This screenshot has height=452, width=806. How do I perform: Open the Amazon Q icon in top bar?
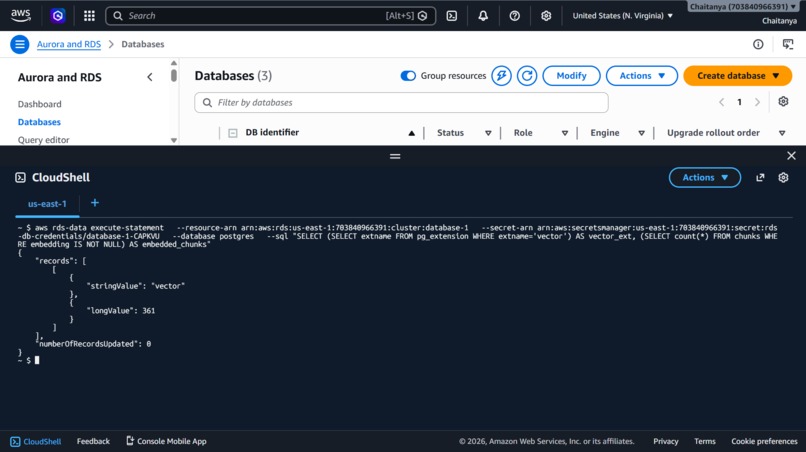click(58, 16)
